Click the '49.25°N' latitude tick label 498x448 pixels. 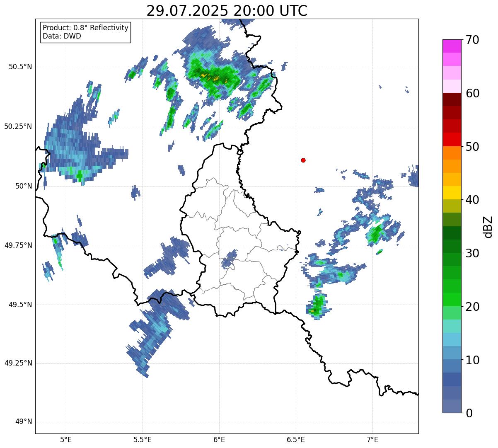[18, 363]
